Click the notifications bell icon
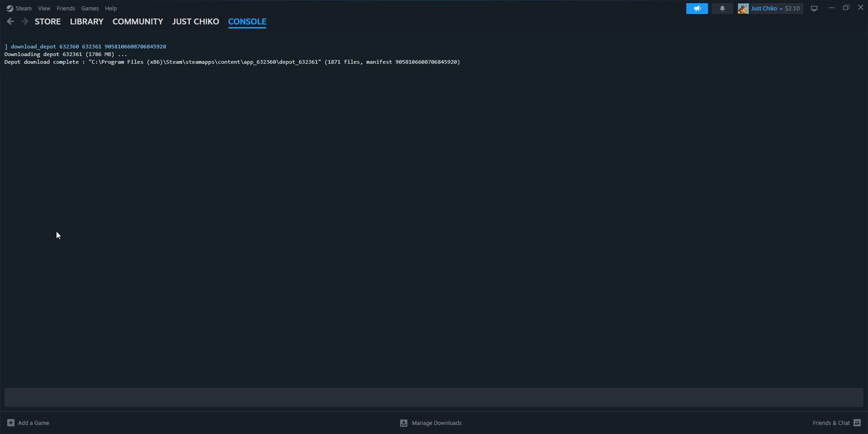The image size is (868, 434). [722, 8]
